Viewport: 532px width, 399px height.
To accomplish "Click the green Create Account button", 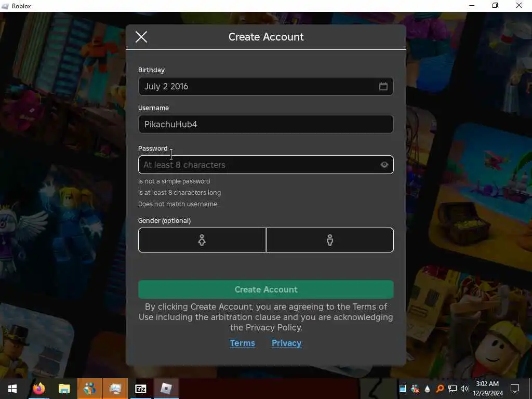I will click(265, 289).
